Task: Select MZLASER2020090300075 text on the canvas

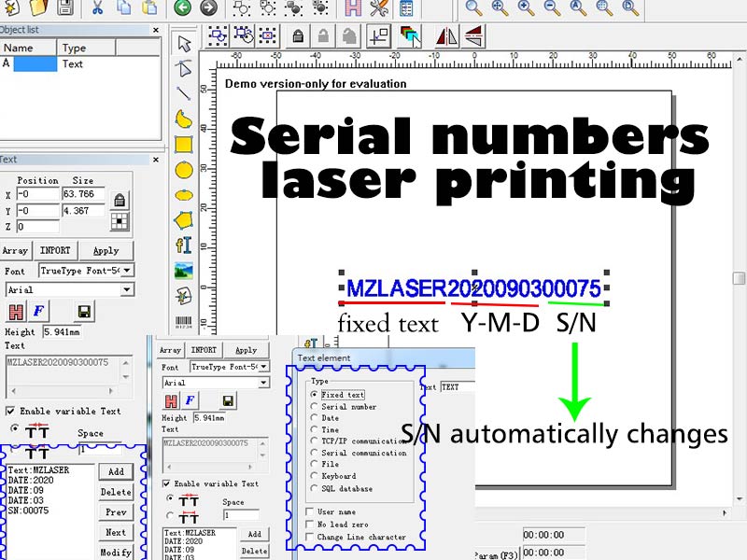Action: point(473,288)
